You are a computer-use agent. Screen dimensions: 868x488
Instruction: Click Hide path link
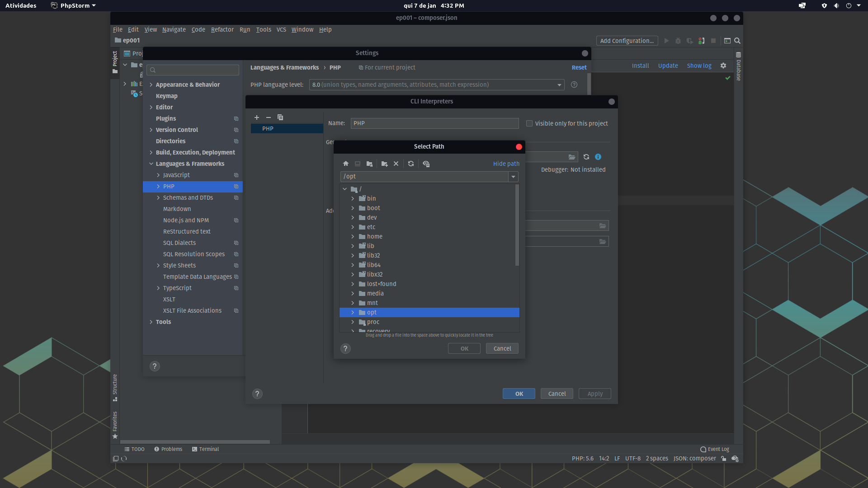[x=506, y=164]
